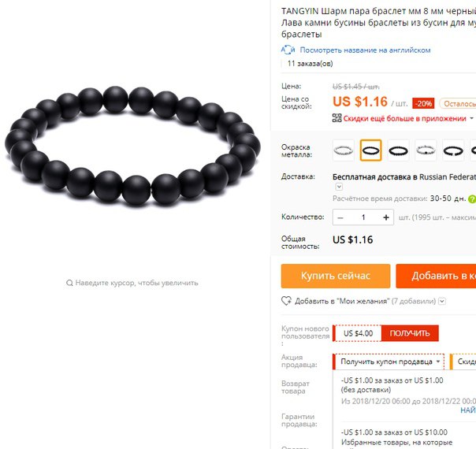The height and width of the screenshot is (449, 476).
Task: Decrease quantity with the minus button
Action: pyautogui.click(x=340, y=217)
